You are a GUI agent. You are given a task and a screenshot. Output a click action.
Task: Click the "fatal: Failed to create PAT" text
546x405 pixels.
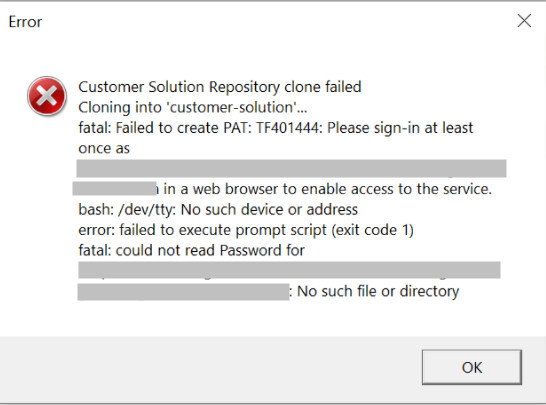165,128
